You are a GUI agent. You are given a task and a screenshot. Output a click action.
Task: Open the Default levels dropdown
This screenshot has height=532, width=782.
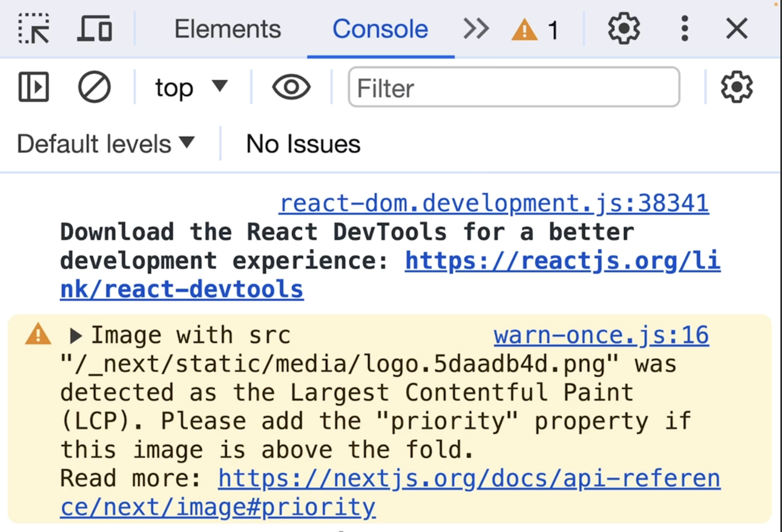[x=106, y=144]
